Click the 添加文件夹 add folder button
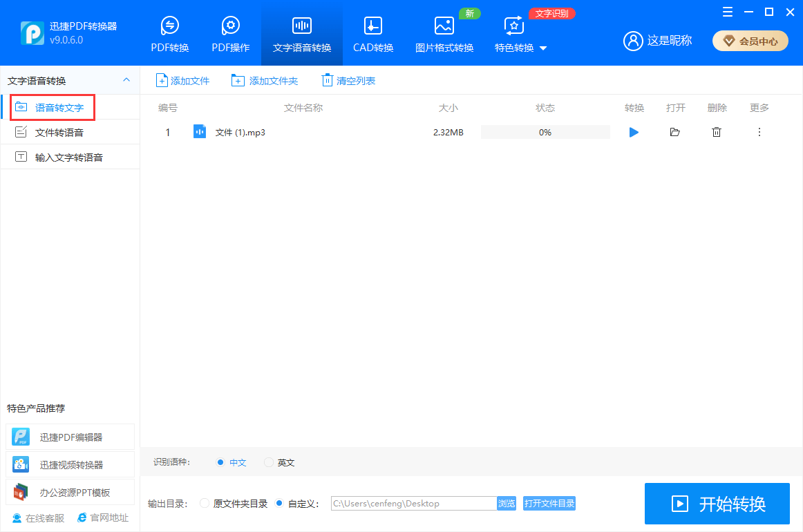The height and width of the screenshot is (532, 803). click(x=265, y=81)
